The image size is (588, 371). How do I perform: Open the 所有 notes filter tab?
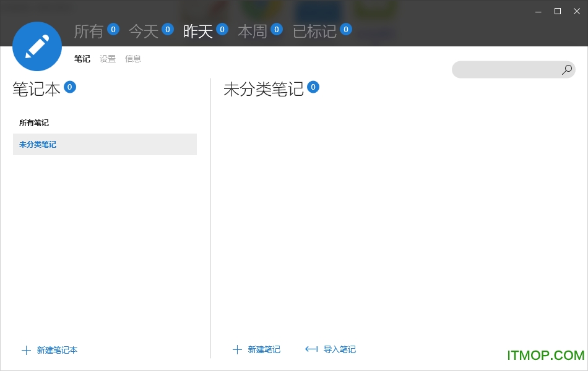click(x=89, y=32)
